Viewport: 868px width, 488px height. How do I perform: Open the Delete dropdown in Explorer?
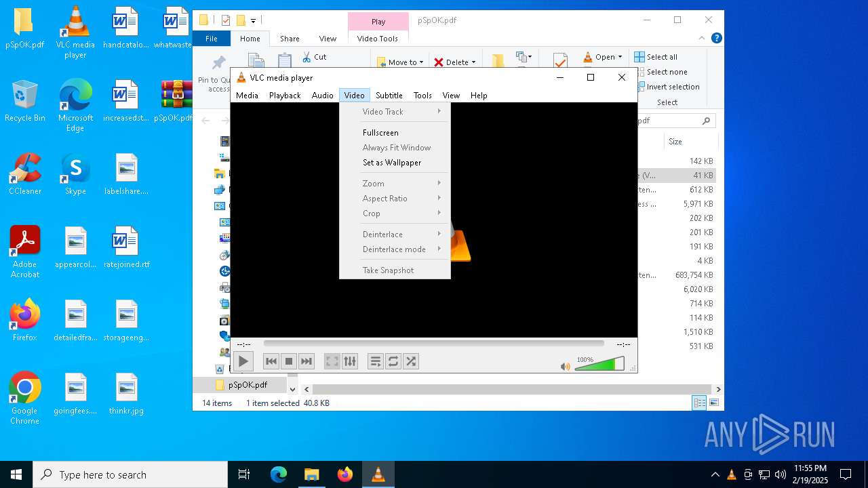coord(455,62)
